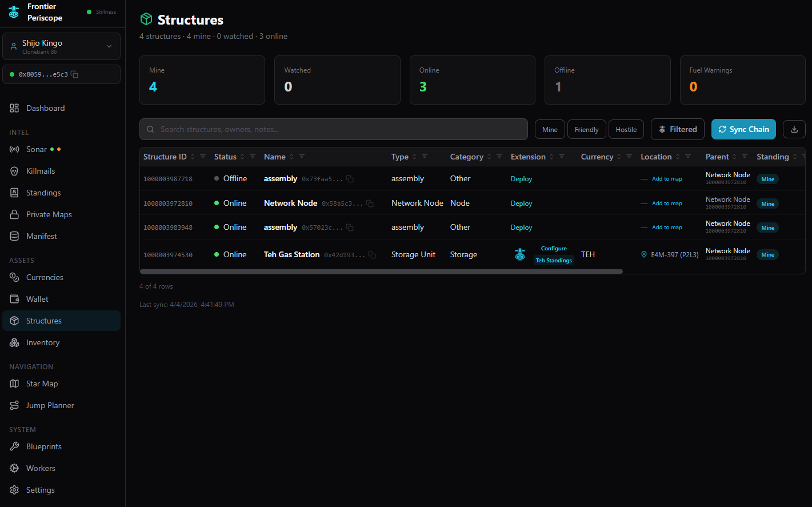Open the Jump Planner
812x507 pixels.
61,405
